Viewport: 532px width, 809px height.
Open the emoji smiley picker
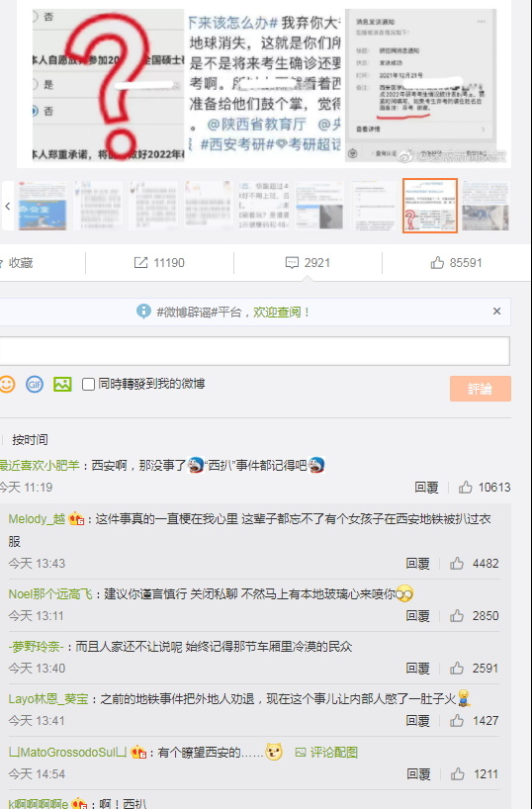(x=7, y=385)
